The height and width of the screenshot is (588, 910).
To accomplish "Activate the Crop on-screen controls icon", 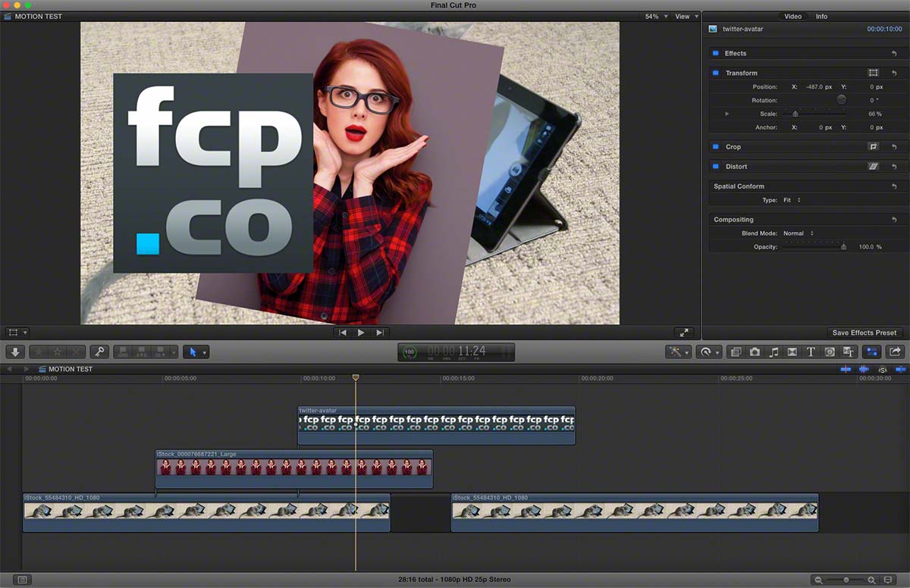I will click(x=874, y=146).
